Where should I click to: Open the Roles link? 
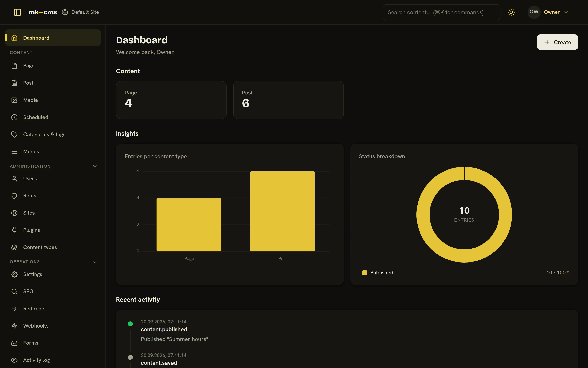(53, 196)
